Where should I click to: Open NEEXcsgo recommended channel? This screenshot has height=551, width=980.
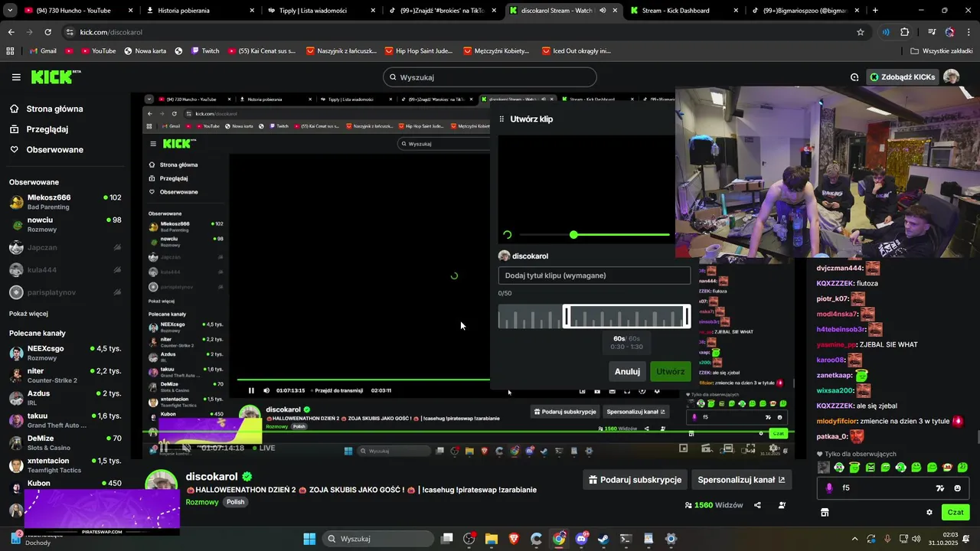coord(65,353)
